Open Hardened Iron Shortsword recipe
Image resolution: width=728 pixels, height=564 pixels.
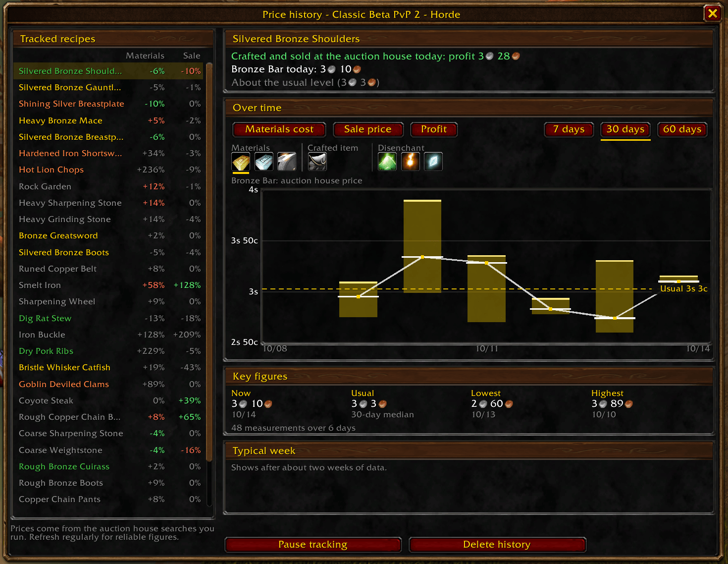click(109, 153)
